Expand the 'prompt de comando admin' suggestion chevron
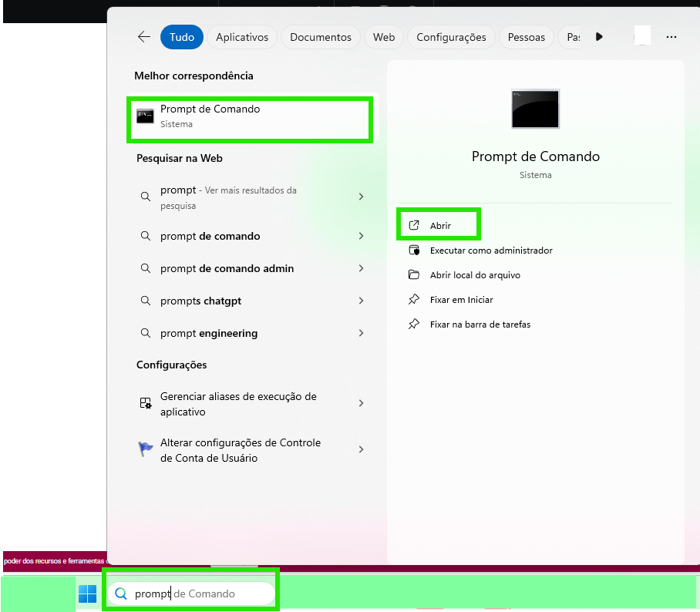This screenshot has height=612, width=700. point(361,269)
